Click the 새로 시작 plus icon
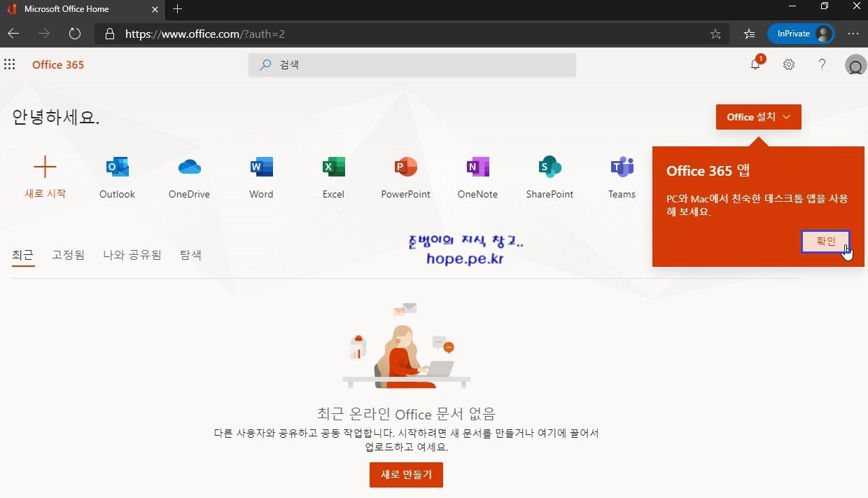 45,167
